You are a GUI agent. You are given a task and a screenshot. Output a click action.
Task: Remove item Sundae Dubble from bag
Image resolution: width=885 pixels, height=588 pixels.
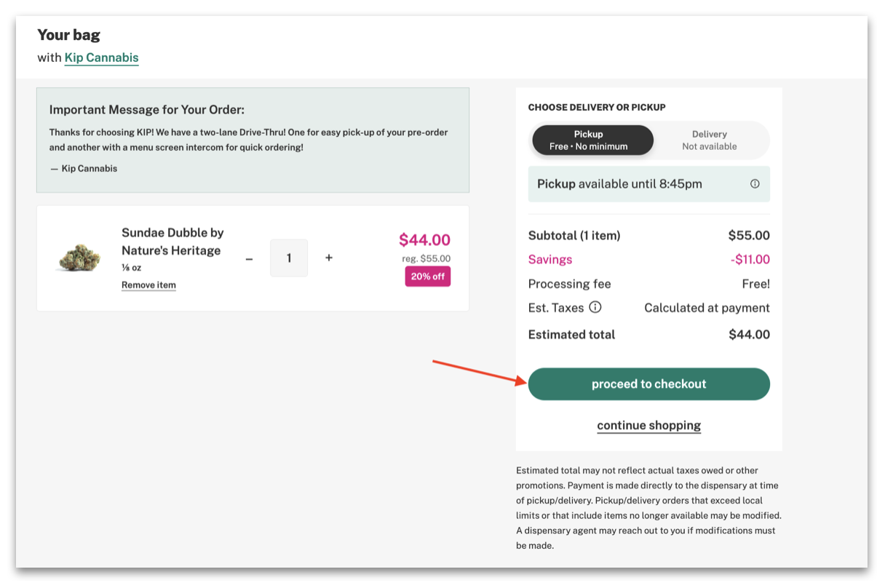pos(148,285)
